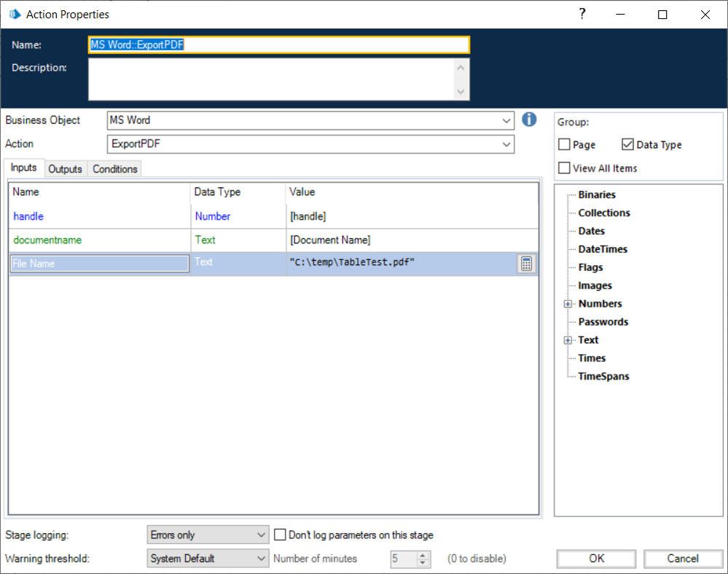Enable the Page grouping checkbox
Screen dimensions: 728x574
click(x=565, y=145)
